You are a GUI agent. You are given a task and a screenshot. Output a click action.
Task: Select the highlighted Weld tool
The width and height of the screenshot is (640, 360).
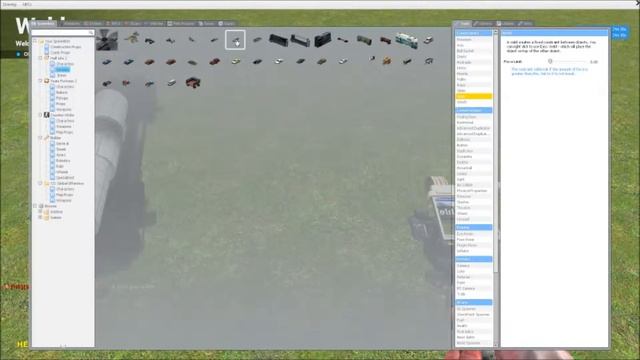coord(473,96)
